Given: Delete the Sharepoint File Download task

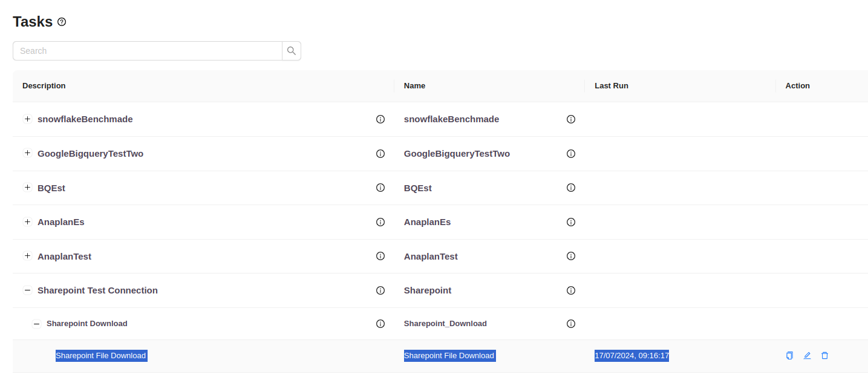Looking at the screenshot, I should 824,356.
